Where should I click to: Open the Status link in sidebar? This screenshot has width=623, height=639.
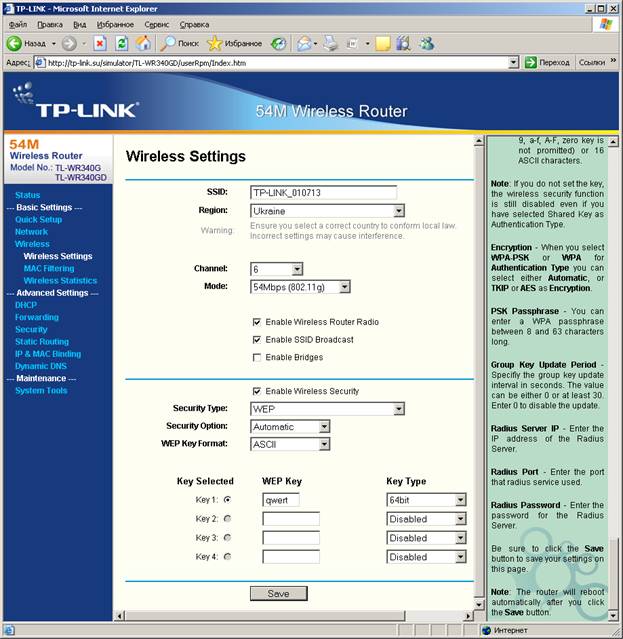(x=28, y=195)
